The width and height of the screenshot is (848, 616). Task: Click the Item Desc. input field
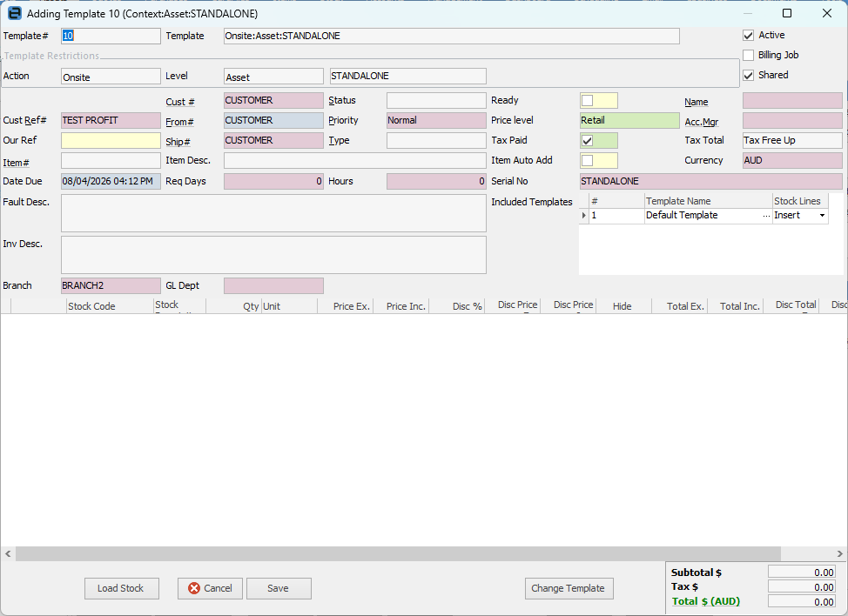click(355, 160)
